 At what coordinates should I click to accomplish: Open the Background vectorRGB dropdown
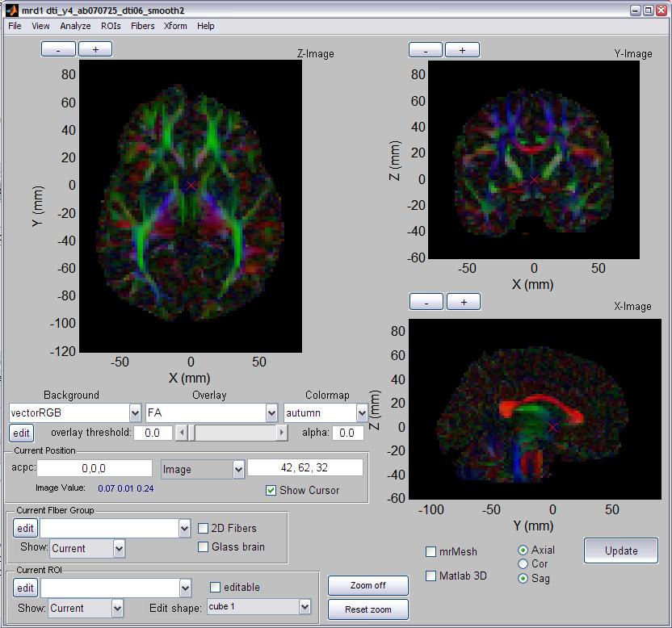(x=134, y=413)
